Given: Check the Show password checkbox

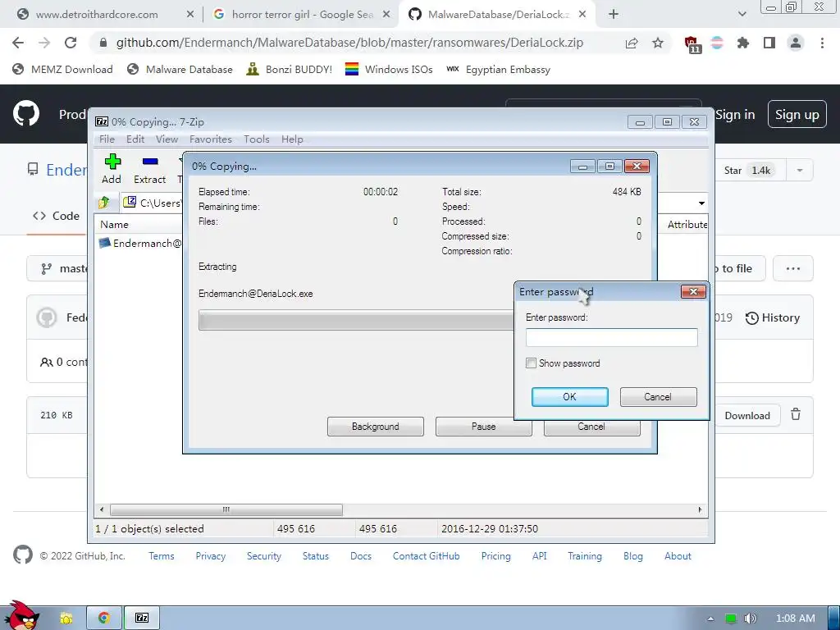Looking at the screenshot, I should point(531,363).
